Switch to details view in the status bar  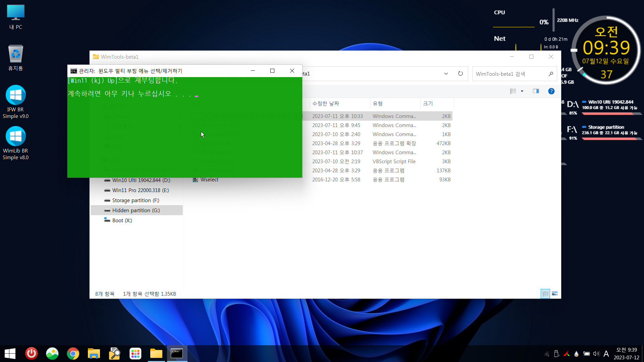[x=545, y=294]
